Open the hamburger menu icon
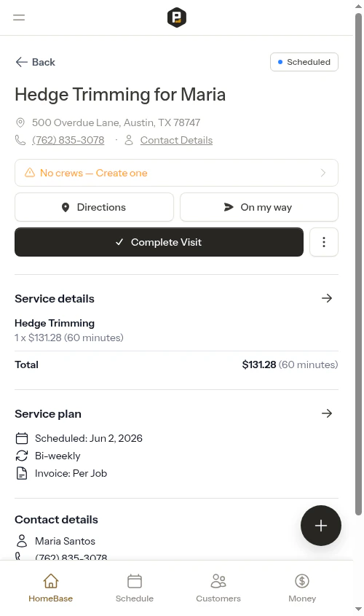This screenshot has height=616, width=364. pos(19,17)
